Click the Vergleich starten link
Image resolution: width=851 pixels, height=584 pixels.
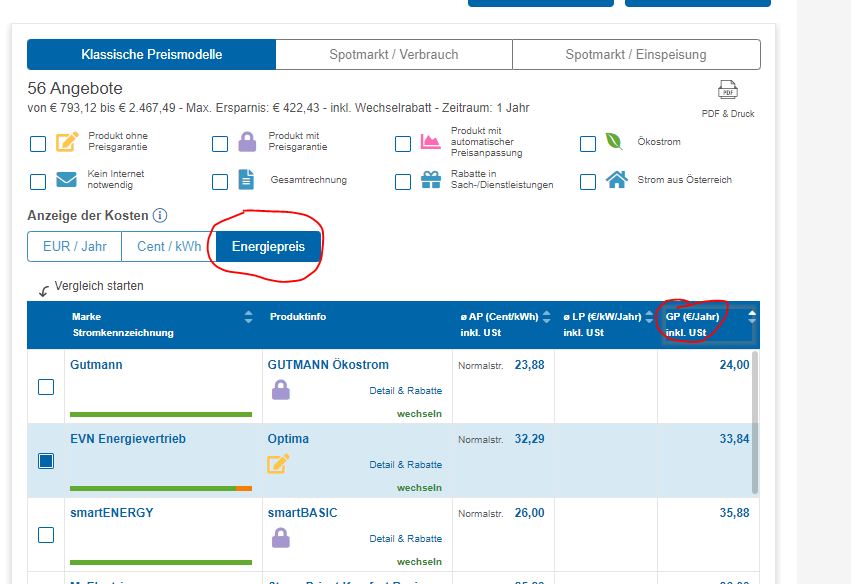pos(99,286)
